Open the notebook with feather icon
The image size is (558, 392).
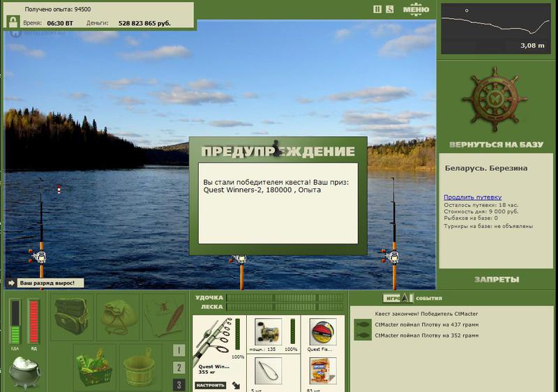[164, 317]
